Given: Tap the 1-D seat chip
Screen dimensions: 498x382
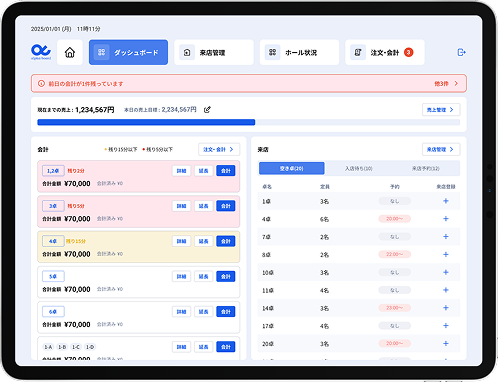Looking at the screenshot, I should [x=90, y=347].
